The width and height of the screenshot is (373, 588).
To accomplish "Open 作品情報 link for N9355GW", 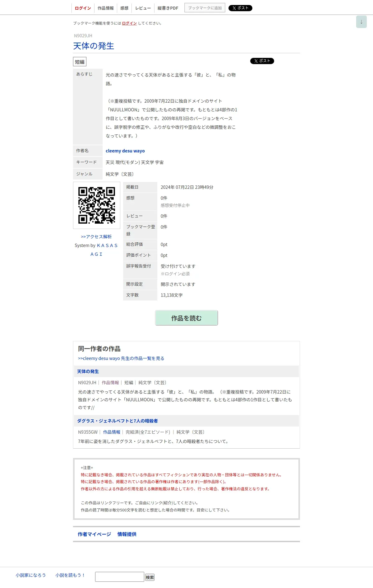I will [112, 432].
